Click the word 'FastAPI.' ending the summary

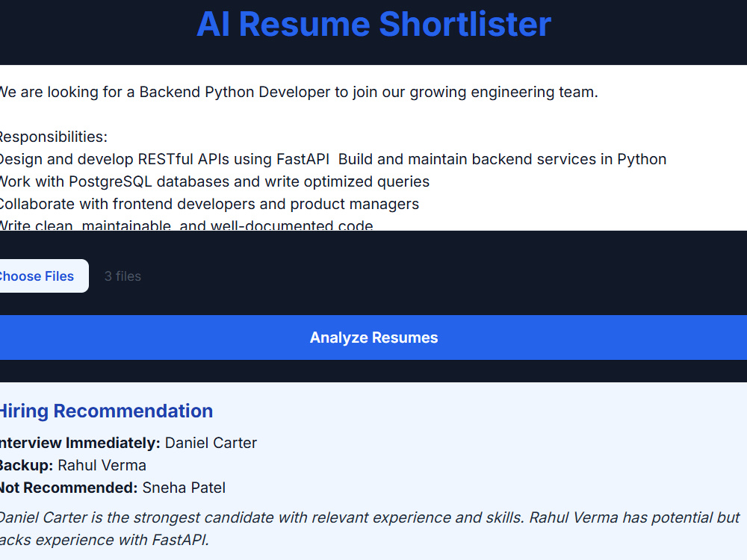[x=181, y=540]
